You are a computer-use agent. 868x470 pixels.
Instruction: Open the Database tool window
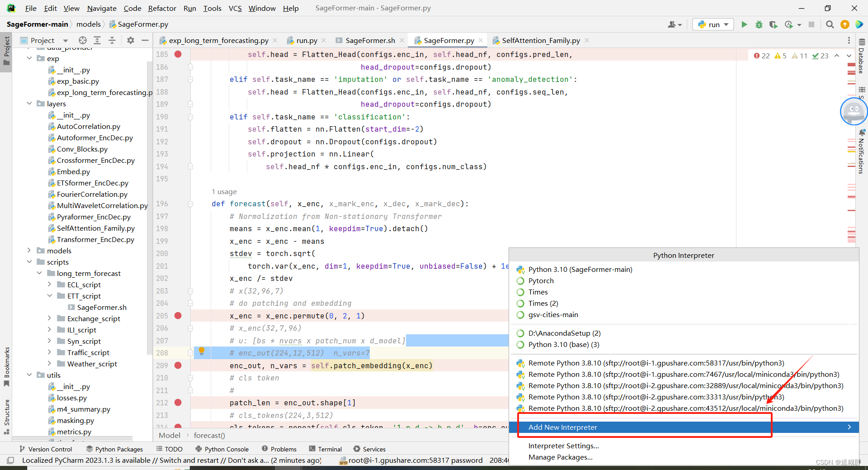click(862, 56)
